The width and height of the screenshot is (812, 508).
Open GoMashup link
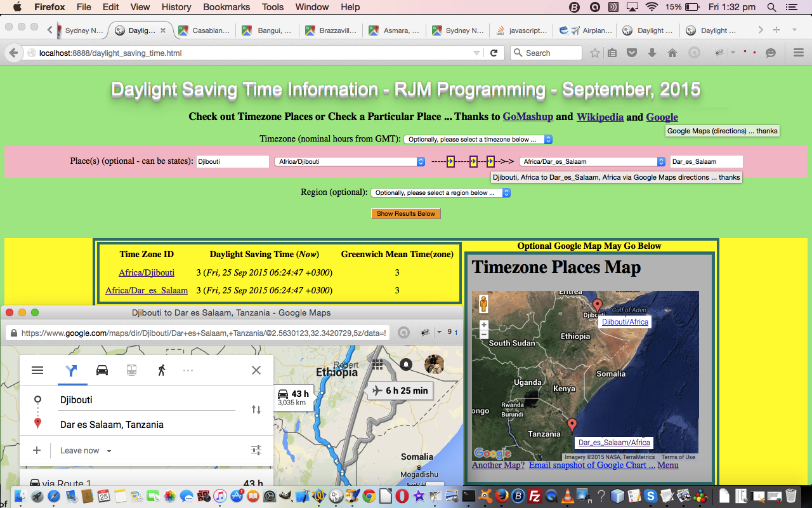528,117
